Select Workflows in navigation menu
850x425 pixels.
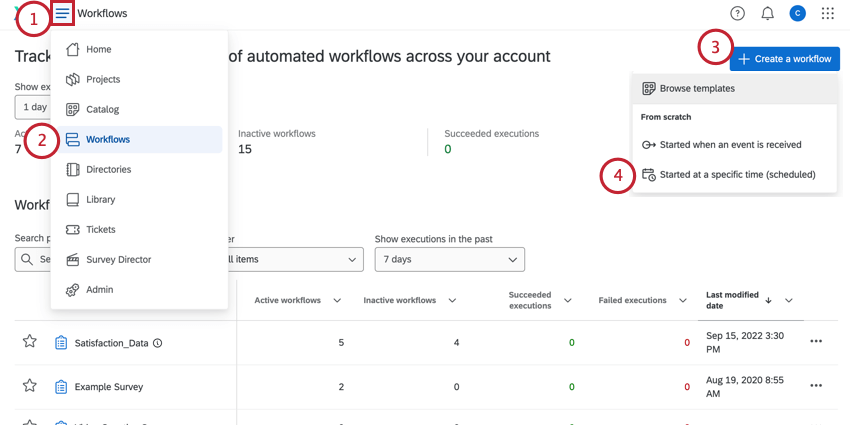point(108,139)
